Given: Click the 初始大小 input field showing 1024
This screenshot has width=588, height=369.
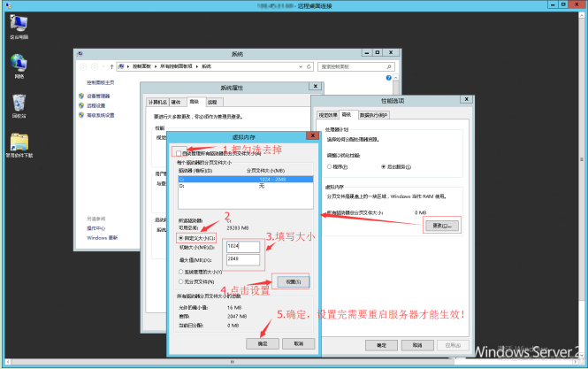Looking at the screenshot, I should 243,247.
